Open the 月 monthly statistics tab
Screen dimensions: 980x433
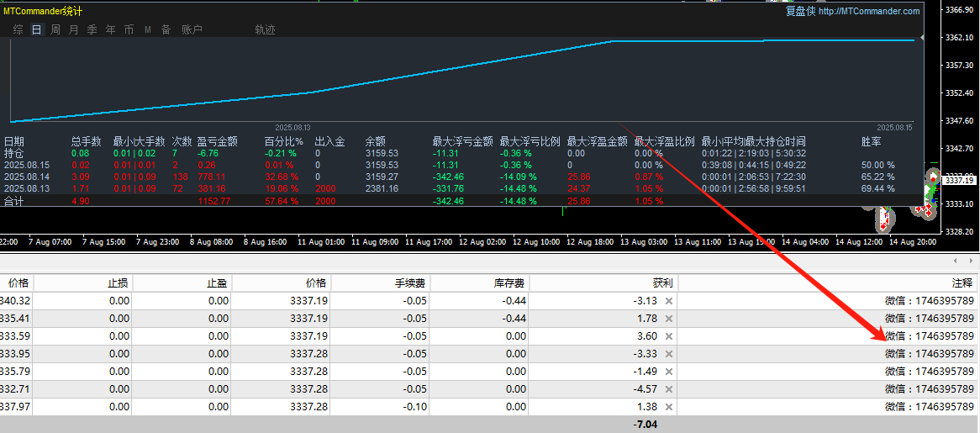(74, 29)
